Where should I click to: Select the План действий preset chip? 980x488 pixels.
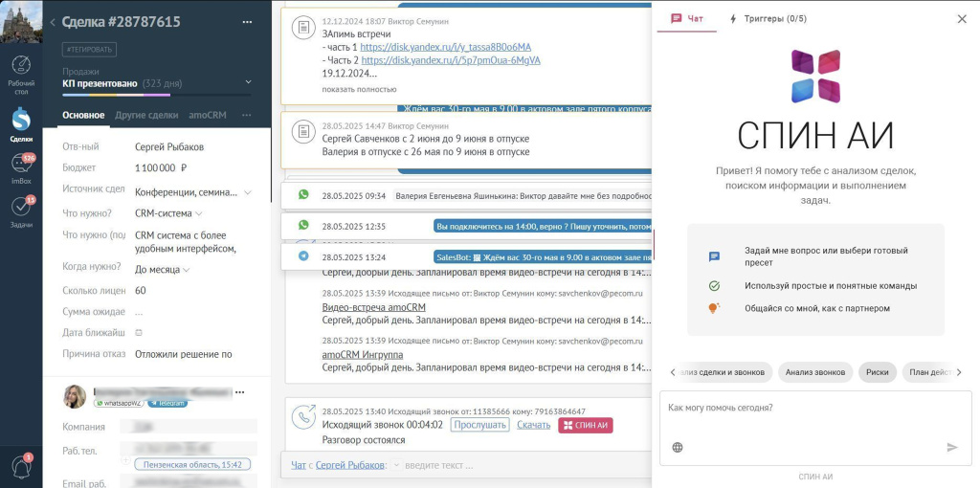tap(927, 372)
